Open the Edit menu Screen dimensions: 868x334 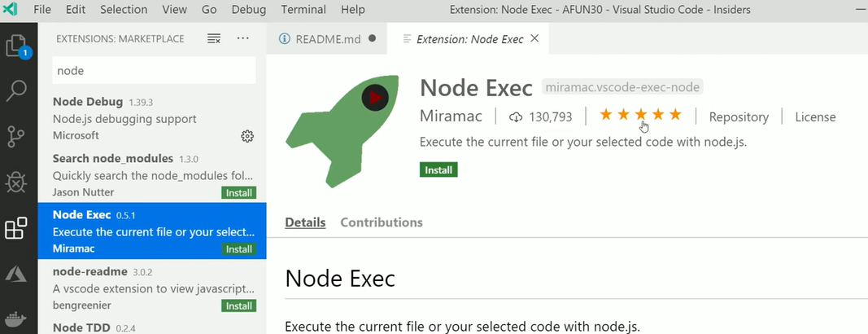click(76, 10)
